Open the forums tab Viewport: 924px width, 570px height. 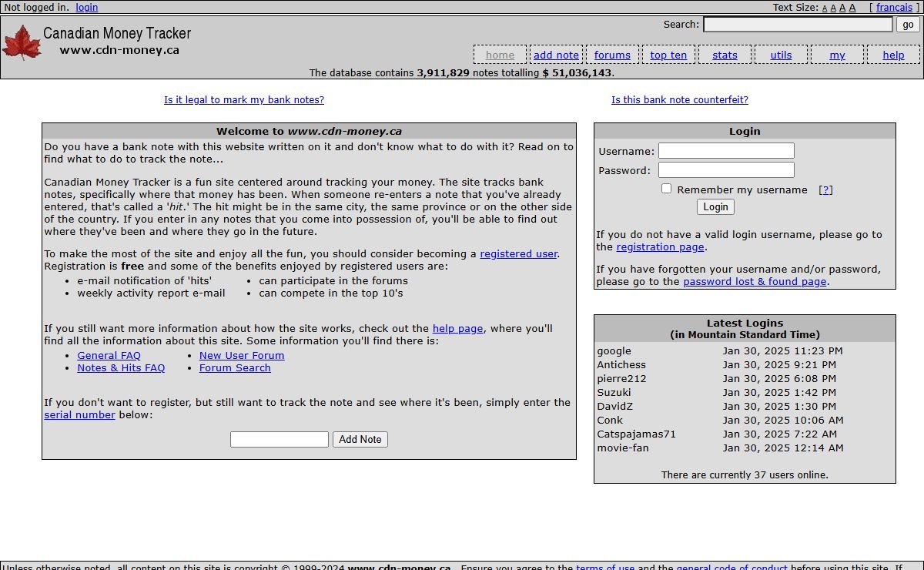click(612, 55)
